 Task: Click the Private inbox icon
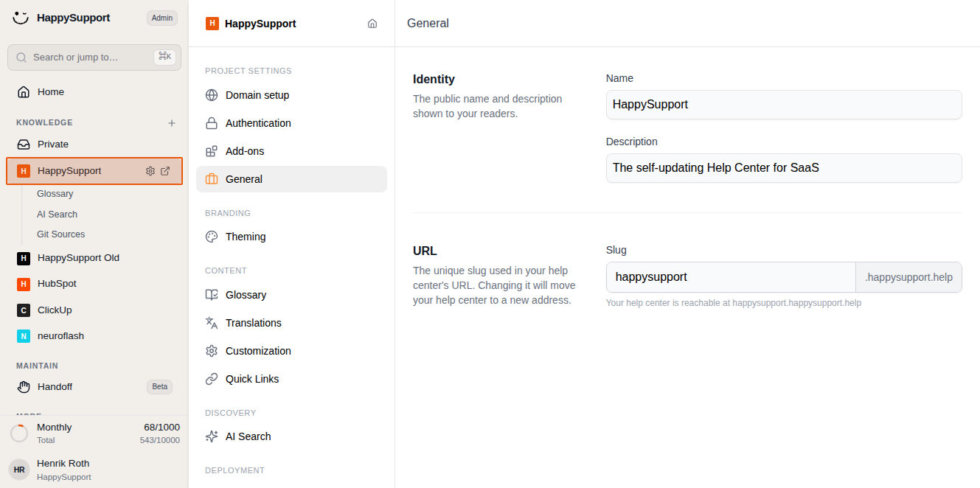(x=24, y=144)
